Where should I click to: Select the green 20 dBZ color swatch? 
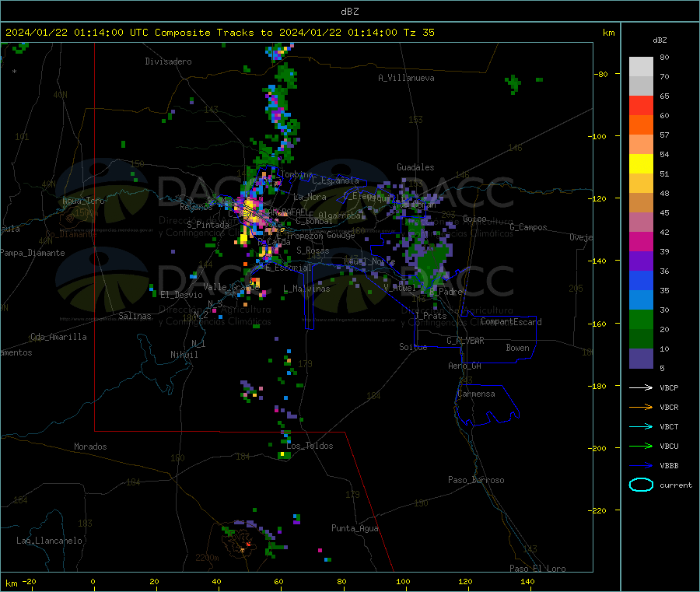641,319
